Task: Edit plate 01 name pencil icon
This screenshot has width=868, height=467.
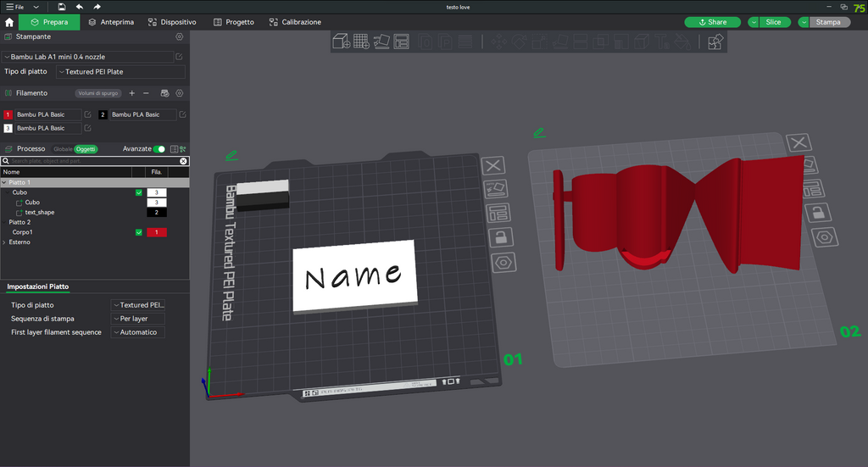Action: [231, 155]
